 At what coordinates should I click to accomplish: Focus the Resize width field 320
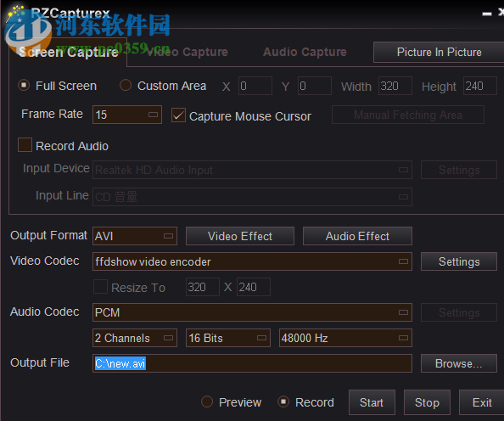click(203, 287)
